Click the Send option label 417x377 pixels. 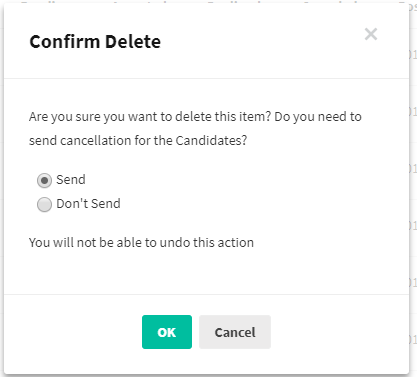point(71,180)
